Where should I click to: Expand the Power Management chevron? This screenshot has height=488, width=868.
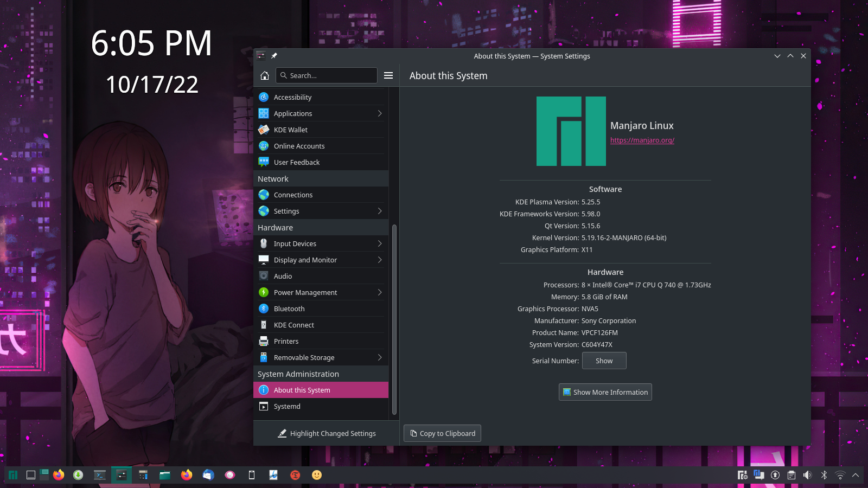[x=380, y=292]
